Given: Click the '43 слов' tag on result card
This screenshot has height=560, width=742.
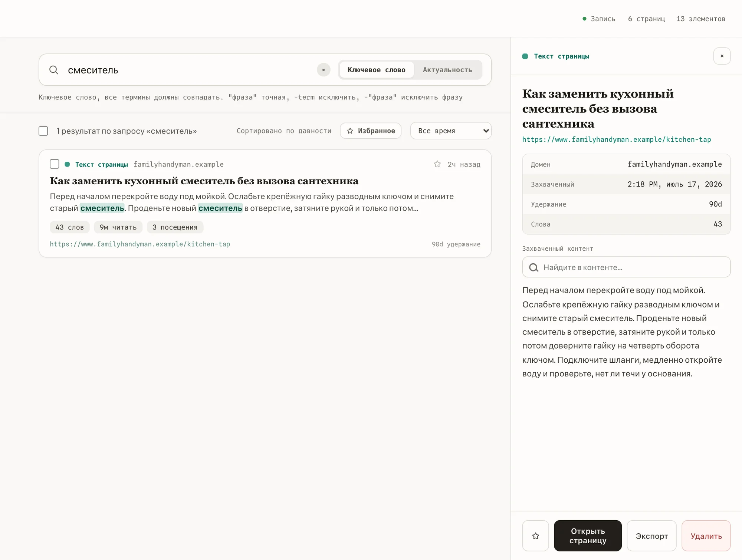Looking at the screenshot, I should pyautogui.click(x=70, y=227).
